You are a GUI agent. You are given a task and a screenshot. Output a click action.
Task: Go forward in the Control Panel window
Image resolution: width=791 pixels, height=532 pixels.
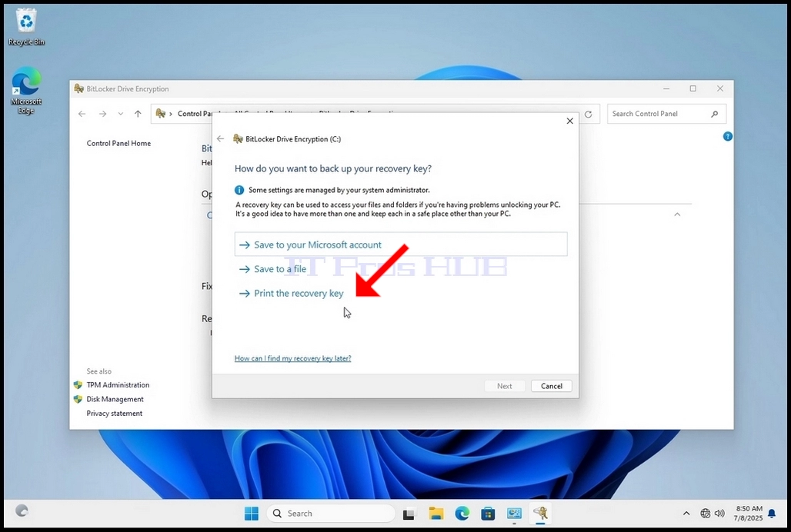(103, 114)
